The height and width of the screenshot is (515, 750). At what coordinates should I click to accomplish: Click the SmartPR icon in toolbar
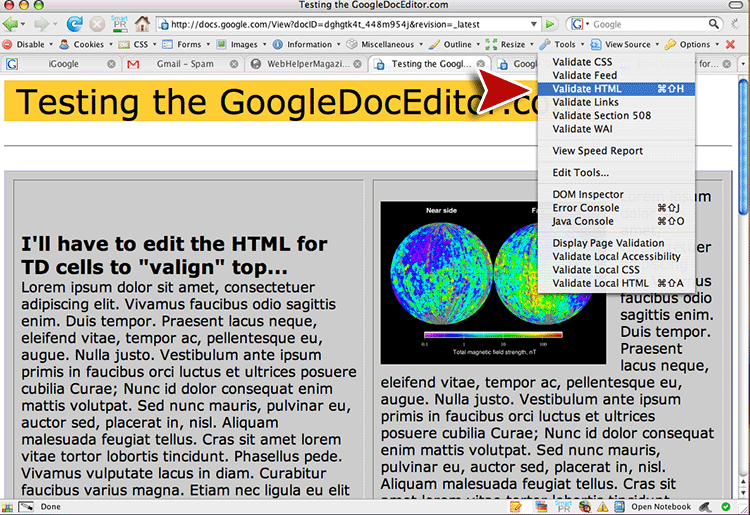[119, 23]
